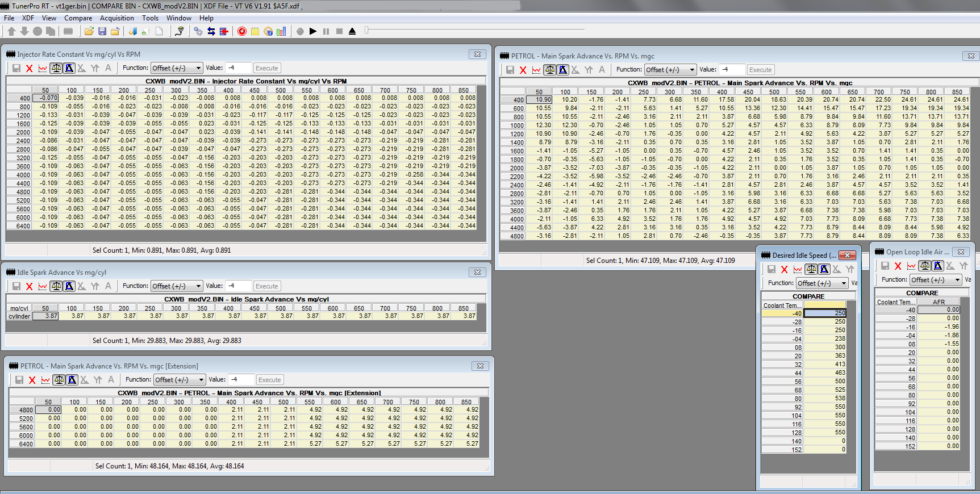Image resolution: width=980 pixels, height=494 pixels.
Task: Open Function dropdown in Desired Idle Speed window
Action: coord(822,283)
